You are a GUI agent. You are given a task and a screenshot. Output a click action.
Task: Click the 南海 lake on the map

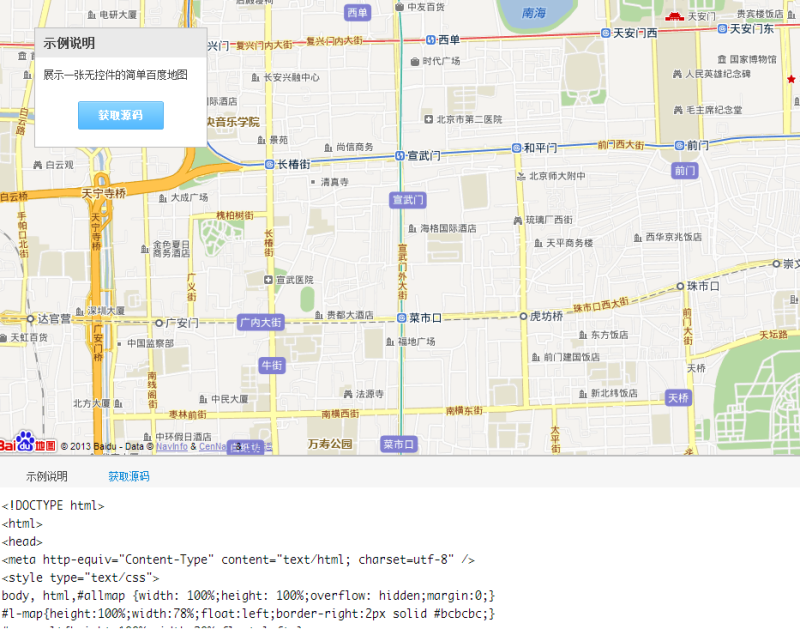pyautogui.click(x=534, y=14)
